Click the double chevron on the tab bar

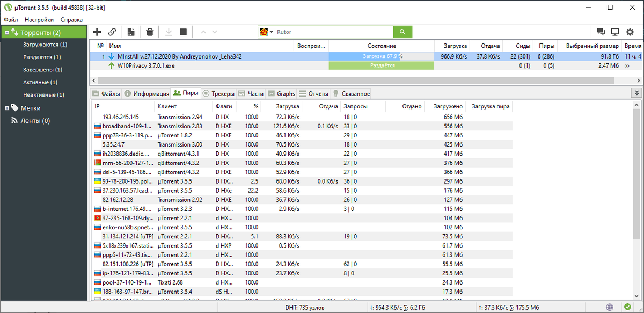point(636,92)
